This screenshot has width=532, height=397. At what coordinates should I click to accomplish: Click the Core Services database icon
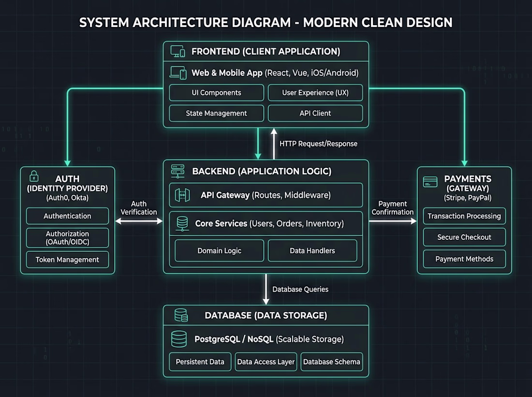[182, 223]
